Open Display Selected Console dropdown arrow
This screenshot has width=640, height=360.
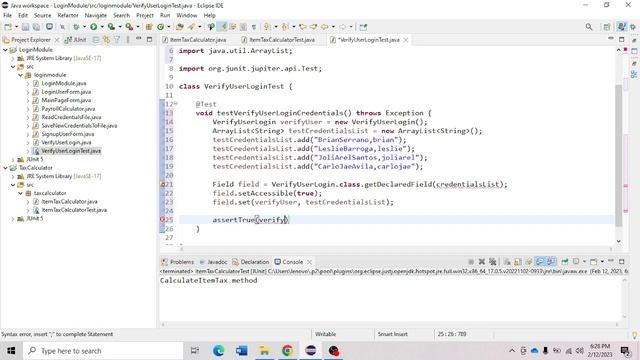(584, 262)
